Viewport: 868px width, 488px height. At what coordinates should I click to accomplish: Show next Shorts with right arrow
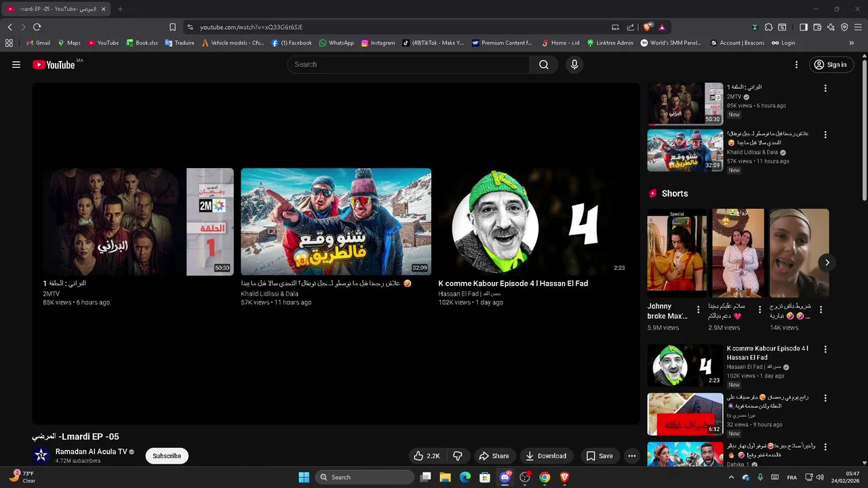tap(827, 262)
